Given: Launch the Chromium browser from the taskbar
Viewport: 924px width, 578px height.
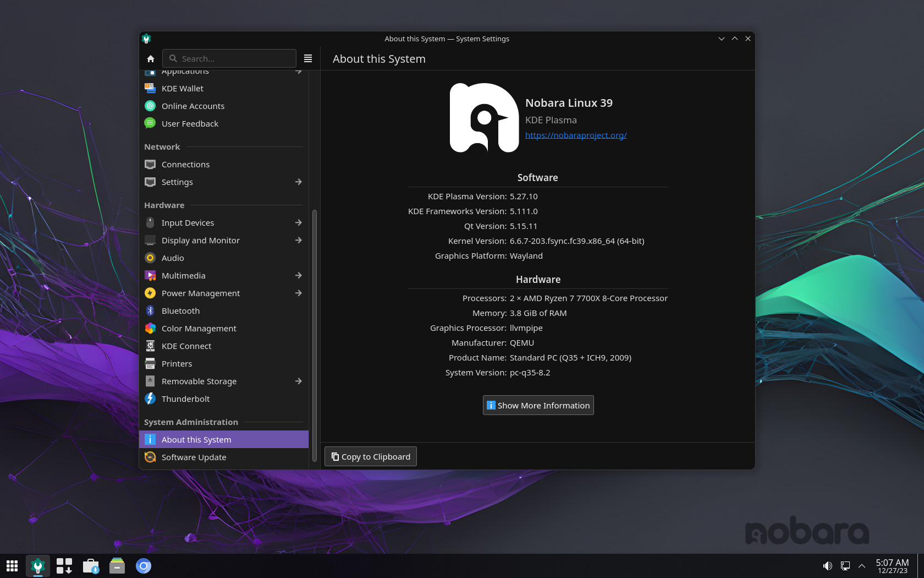Looking at the screenshot, I should [x=144, y=566].
